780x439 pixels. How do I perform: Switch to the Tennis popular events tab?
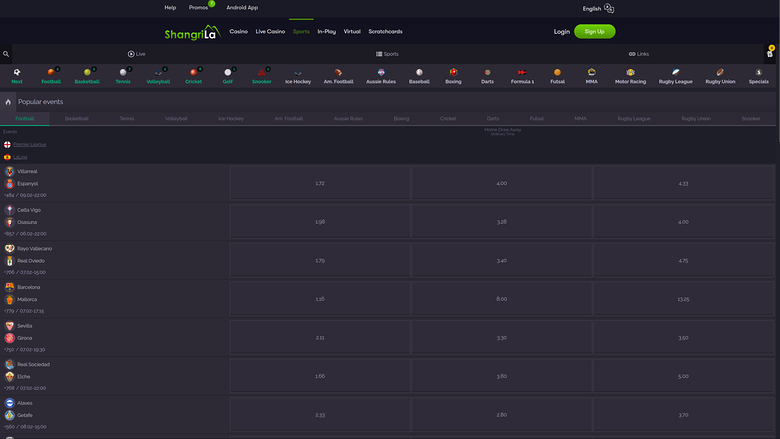[x=127, y=119]
